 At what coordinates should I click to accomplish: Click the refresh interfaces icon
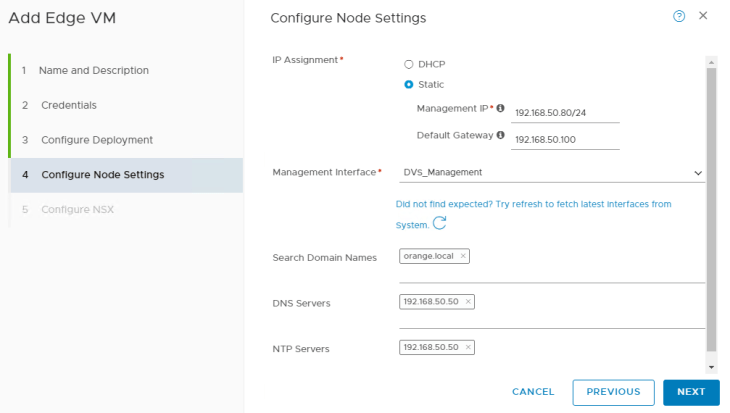click(439, 224)
